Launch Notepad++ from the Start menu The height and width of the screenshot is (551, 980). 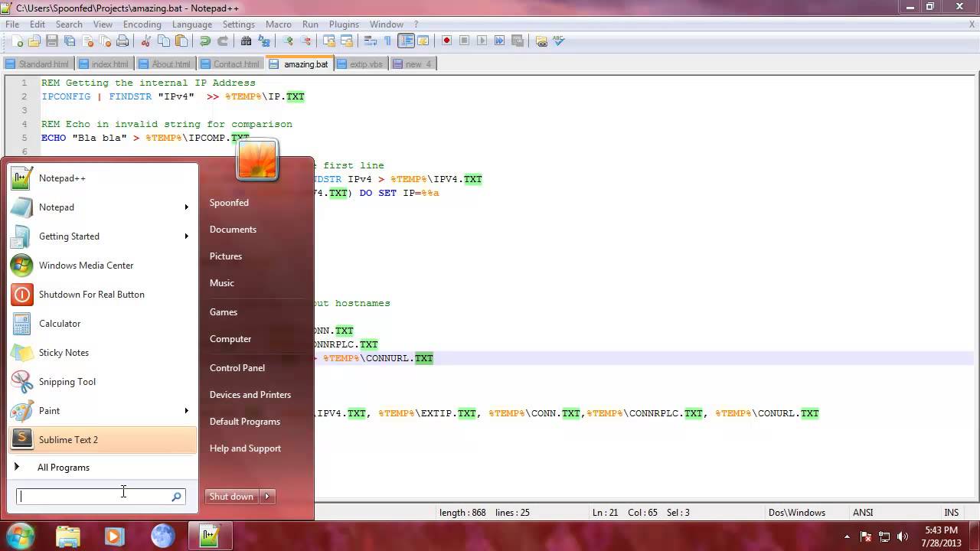[x=103, y=178]
